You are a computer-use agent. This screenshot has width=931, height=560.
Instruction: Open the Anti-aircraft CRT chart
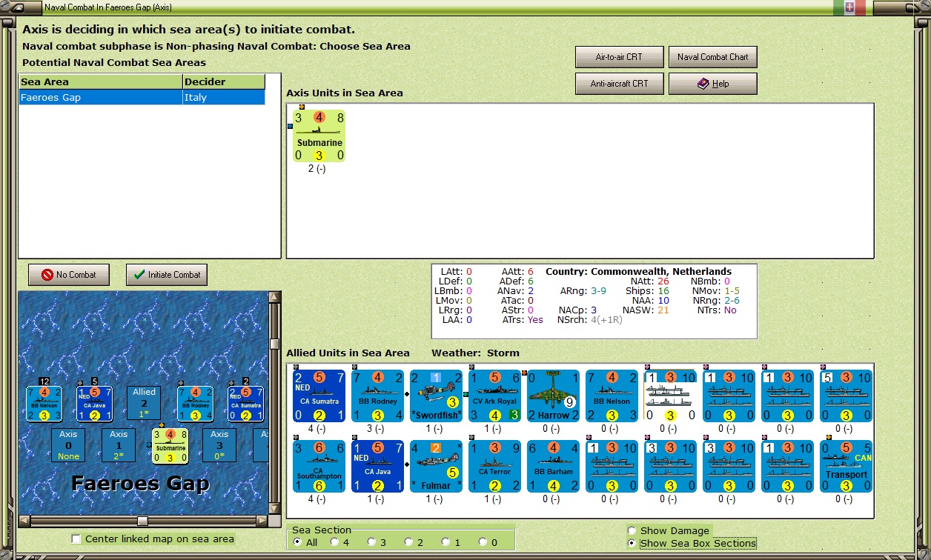coord(619,84)
